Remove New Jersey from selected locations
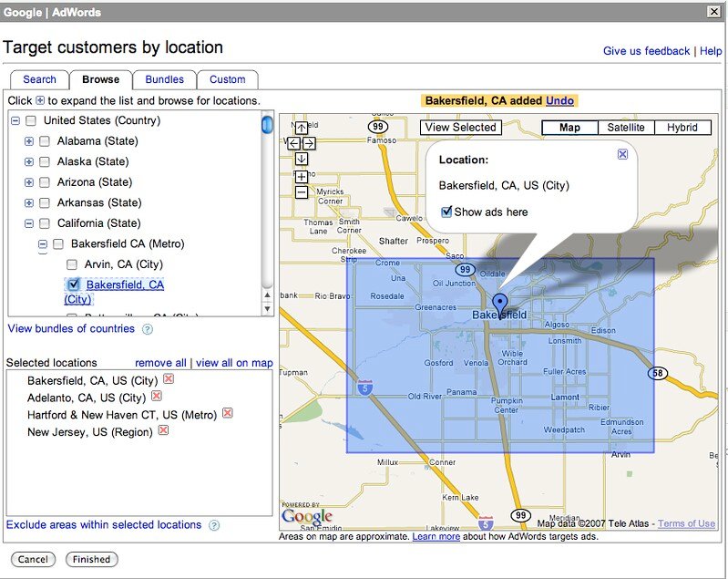Screen dimensions: 728x579 coord(163,430)
